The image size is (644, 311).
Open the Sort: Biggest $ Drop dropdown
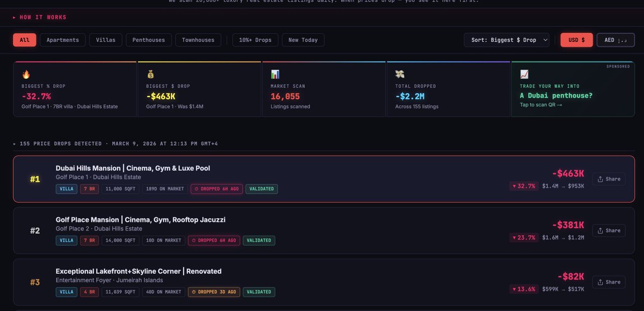coord(507,40)
